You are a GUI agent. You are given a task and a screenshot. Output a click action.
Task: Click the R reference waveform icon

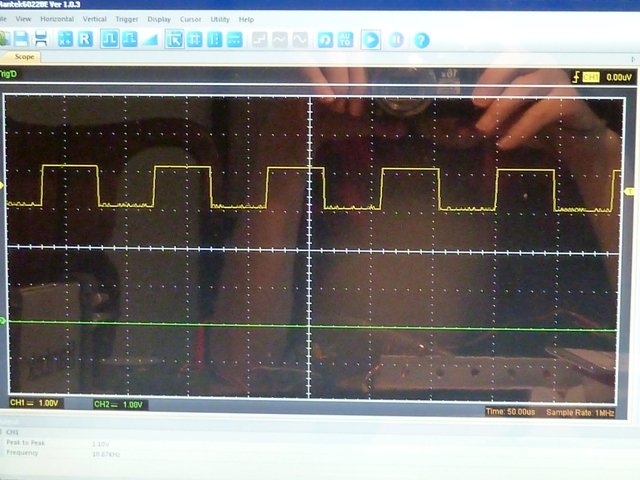point(85,39)
